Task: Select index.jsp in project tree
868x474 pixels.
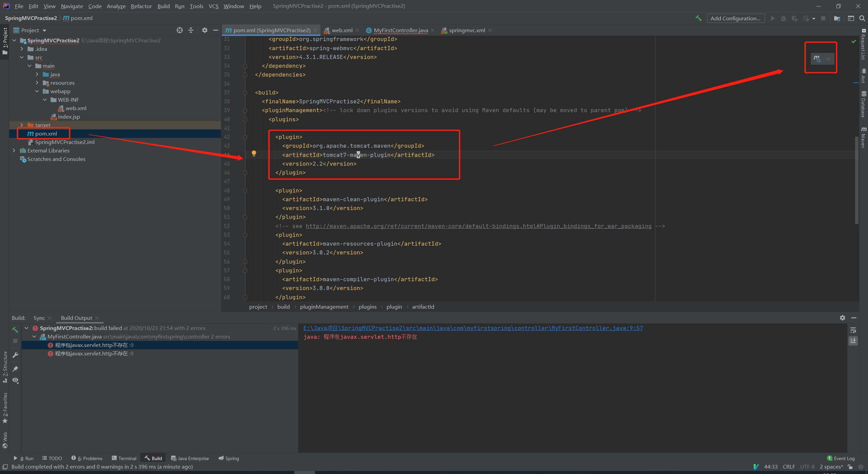Action: pos(69,117)
